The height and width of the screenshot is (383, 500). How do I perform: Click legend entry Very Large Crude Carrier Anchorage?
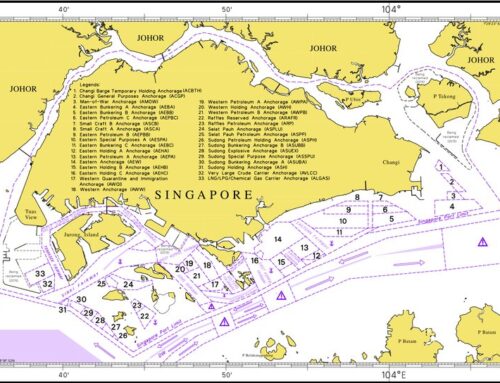point(258,173)
